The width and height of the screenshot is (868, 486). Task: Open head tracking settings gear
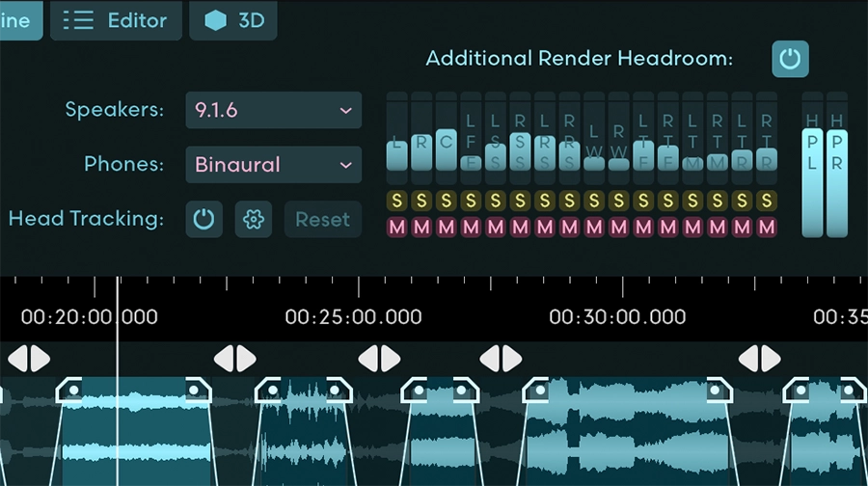[x=254, y=220]
